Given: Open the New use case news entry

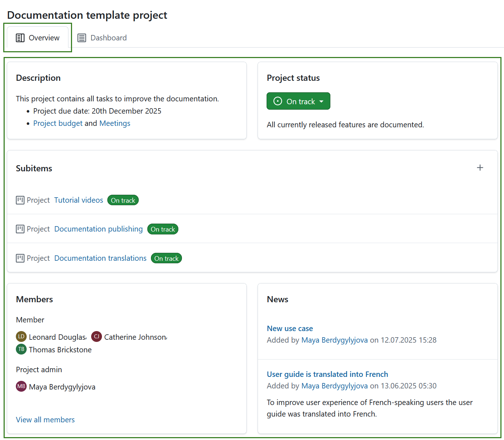Looking at the screenshot, I should point(290,329).
